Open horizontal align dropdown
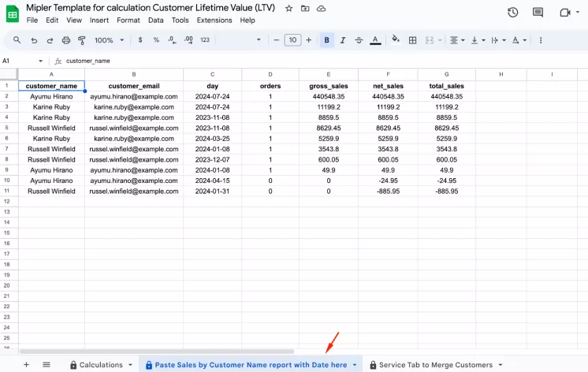This screenshot has height=372, width=588. 457,40
